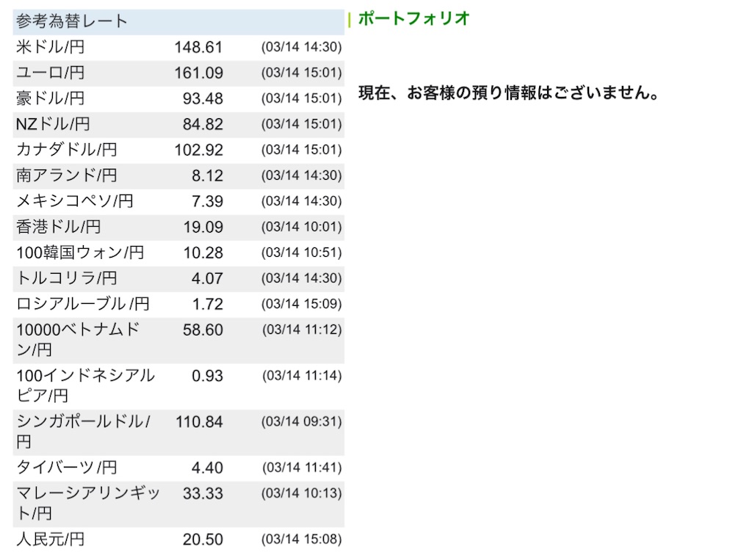Viewport: 752px width, 560px height.
Task: Select the 100韓国ウォン/円 label
Action: 80,252
